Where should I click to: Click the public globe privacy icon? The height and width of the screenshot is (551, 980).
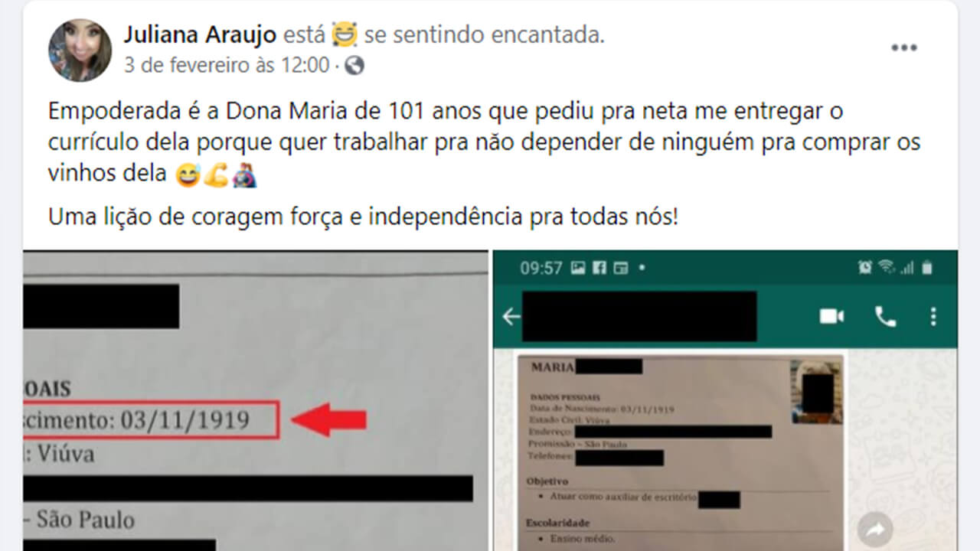(x=354, y=66)
